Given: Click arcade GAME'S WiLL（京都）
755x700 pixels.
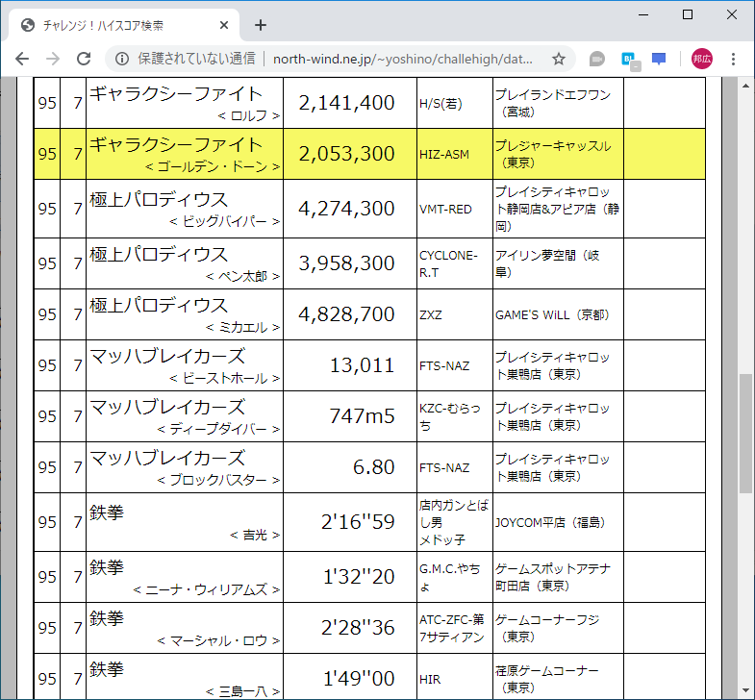Looking at the screenshot, I should (552, 314).
